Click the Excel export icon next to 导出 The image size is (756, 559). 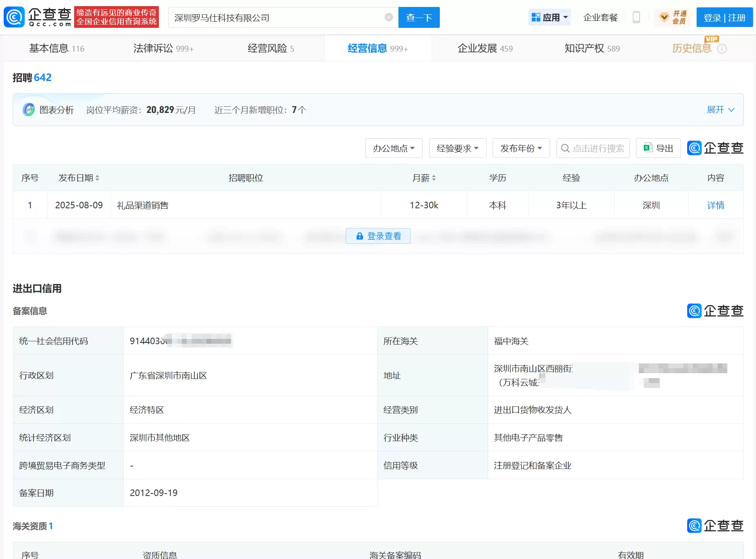click(x=647, y=148)
